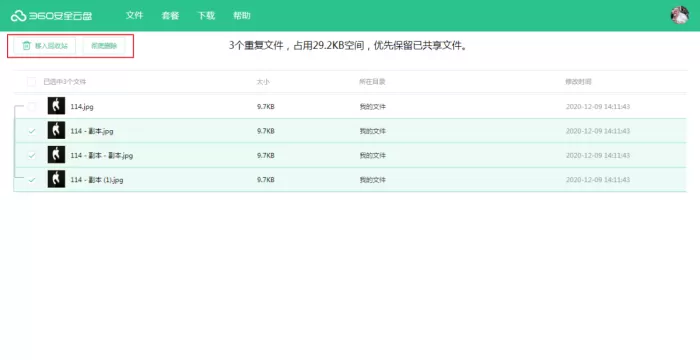Select the file name 114 - 副本 (1).jpg
700x360 pixels.
click(96, 180)
